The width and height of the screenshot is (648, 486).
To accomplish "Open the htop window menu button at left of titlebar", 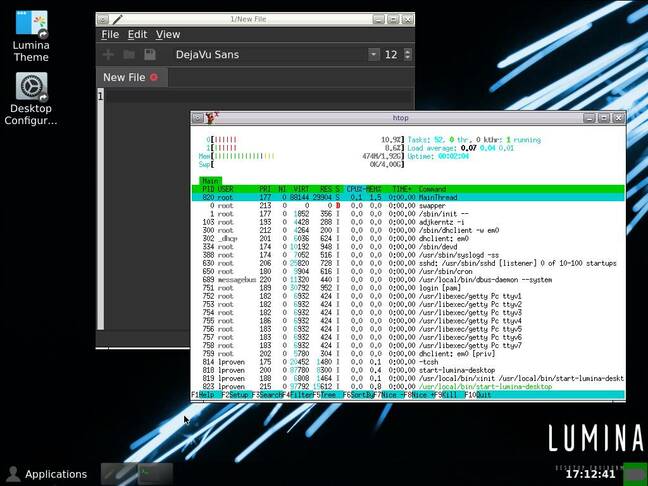I will (198, 118).
